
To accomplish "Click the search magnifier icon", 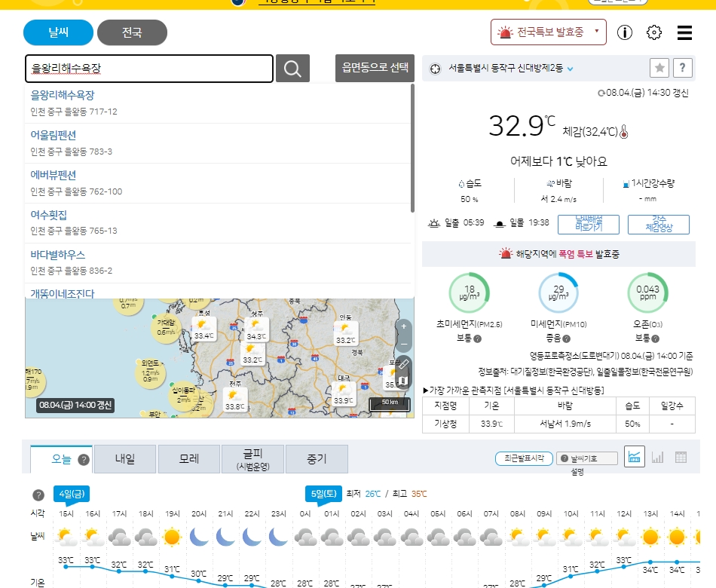I will (293, 68).
